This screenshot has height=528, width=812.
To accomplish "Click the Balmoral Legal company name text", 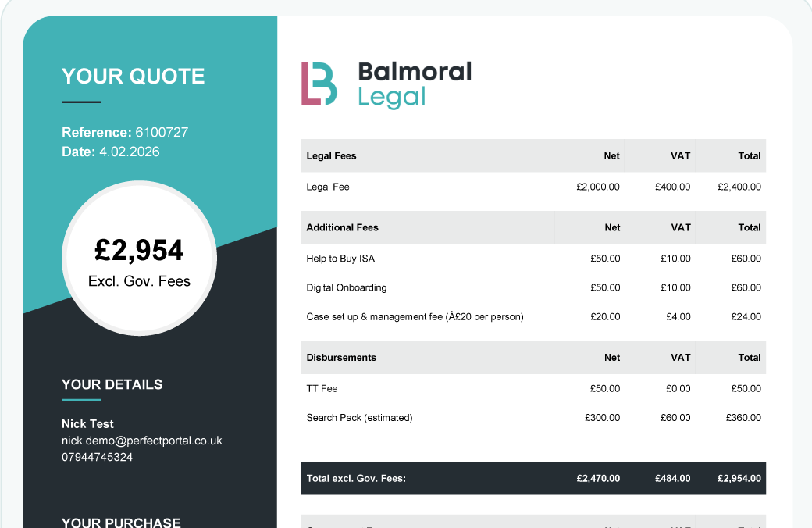I will (414, 84).
